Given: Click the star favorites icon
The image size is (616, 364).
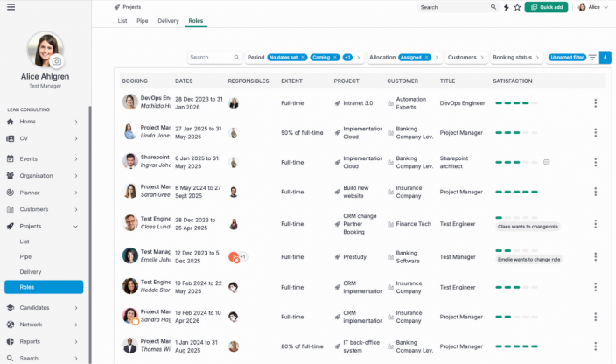Looking at the screenshot, I should [x=517, y=7].
